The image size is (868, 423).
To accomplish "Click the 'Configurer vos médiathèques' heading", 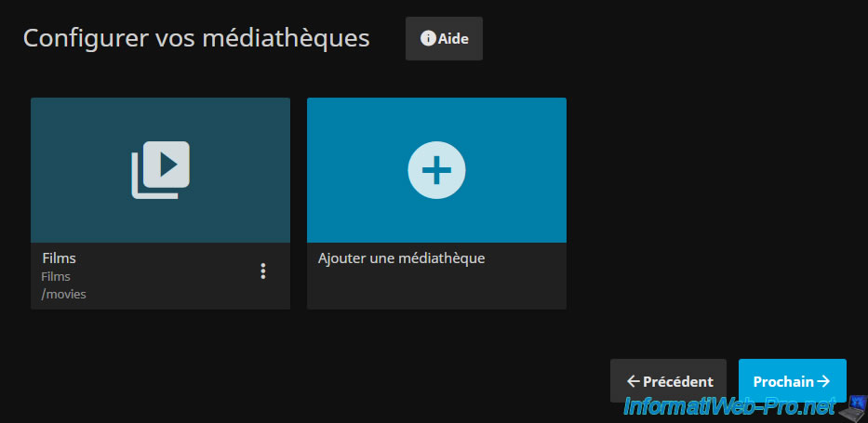I will pyautogui.click(x=196, y=38).
